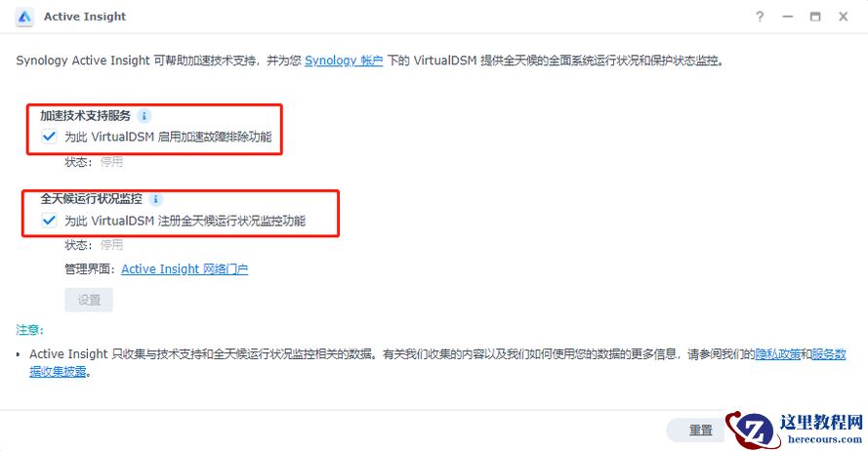The image size is (868, 451).
Task: Open the 隐私政策 link
Action: [x=778, y=354]
